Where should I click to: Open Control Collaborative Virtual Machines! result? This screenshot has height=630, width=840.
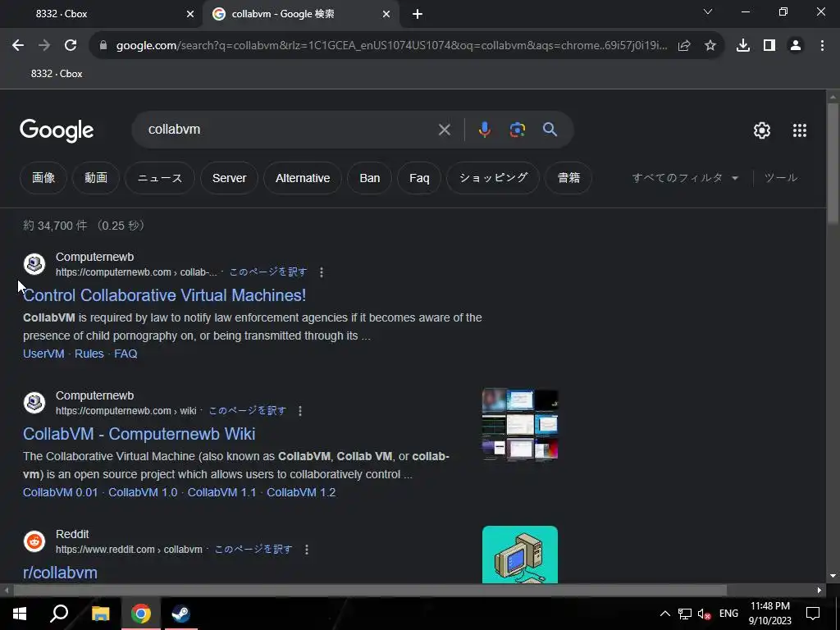point(164,295)
